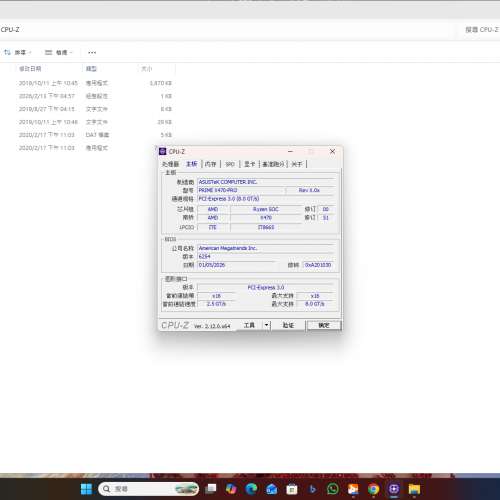Screen dimensions: 500x500
Task: Click the sort arrows icon in Explorer toolbar
Action: pyautogui.click(x=7, y=52)
